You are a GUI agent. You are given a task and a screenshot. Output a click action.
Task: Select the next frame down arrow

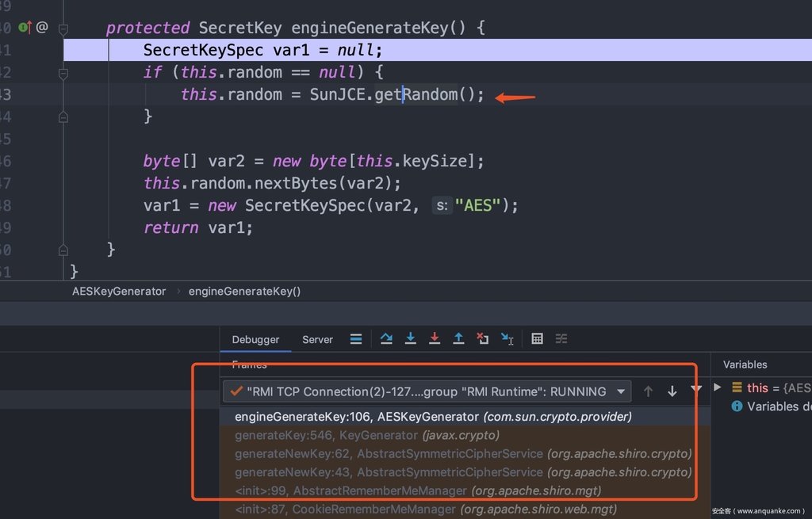pyautogui.click(x=672, y=391)
